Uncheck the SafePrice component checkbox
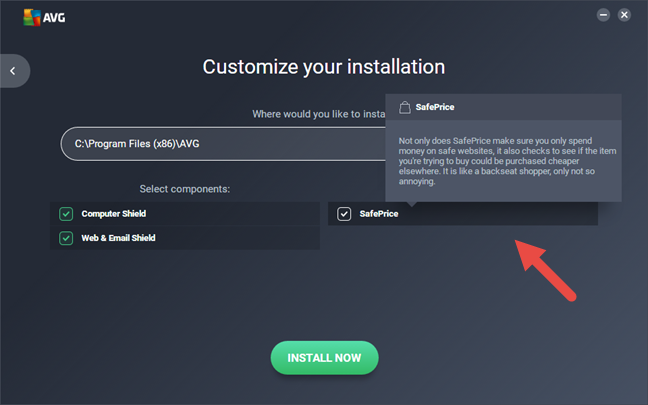 [x=344, y=214]
